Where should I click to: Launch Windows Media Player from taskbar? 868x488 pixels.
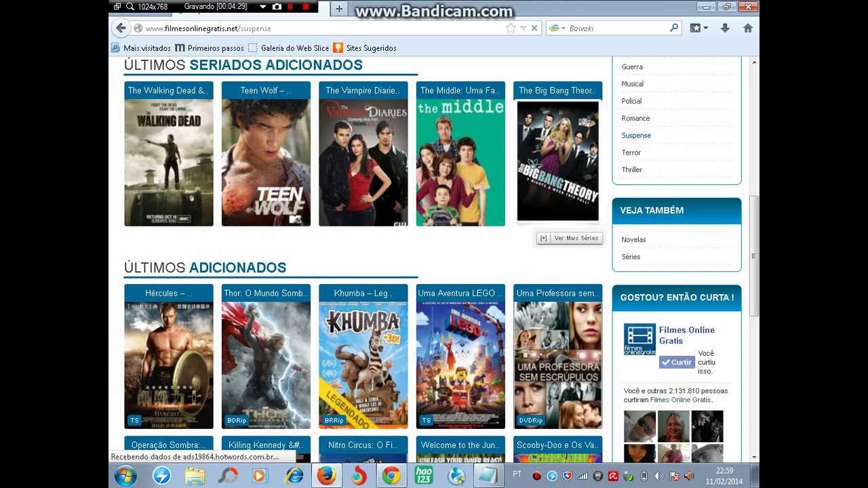[260, 476]
